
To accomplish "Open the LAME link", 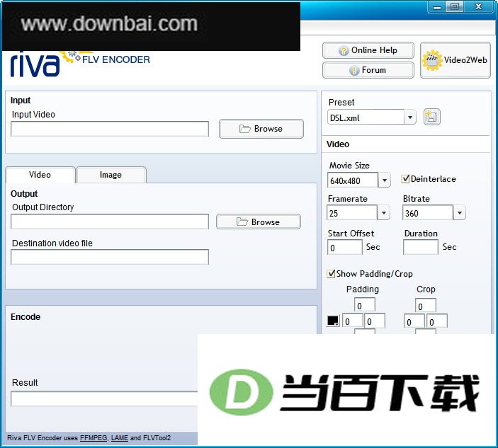I will [120, 438].
